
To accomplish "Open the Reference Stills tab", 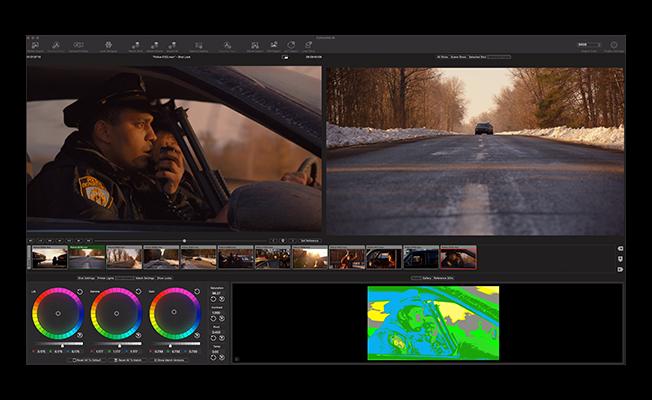I will 444,278.
